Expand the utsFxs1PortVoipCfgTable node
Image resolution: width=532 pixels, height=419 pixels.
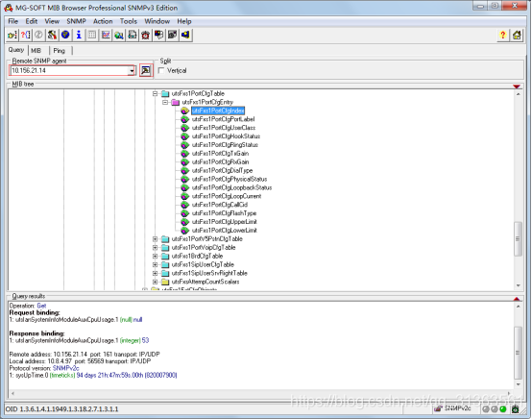(155, 248)
